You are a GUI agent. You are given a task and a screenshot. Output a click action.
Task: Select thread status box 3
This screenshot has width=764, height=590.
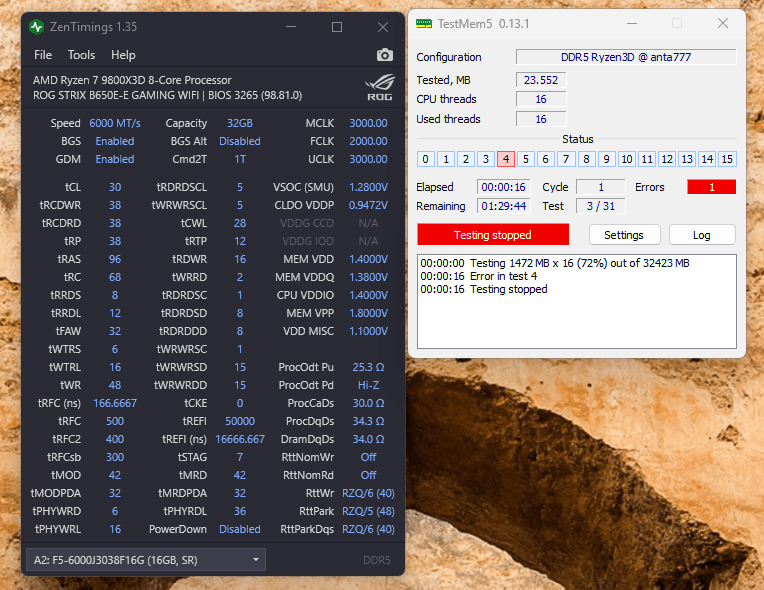coord(486,159)
